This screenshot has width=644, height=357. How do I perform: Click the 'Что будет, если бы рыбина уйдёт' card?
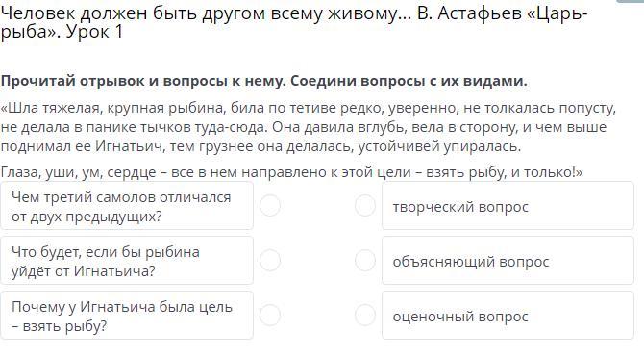pos(127,261)
